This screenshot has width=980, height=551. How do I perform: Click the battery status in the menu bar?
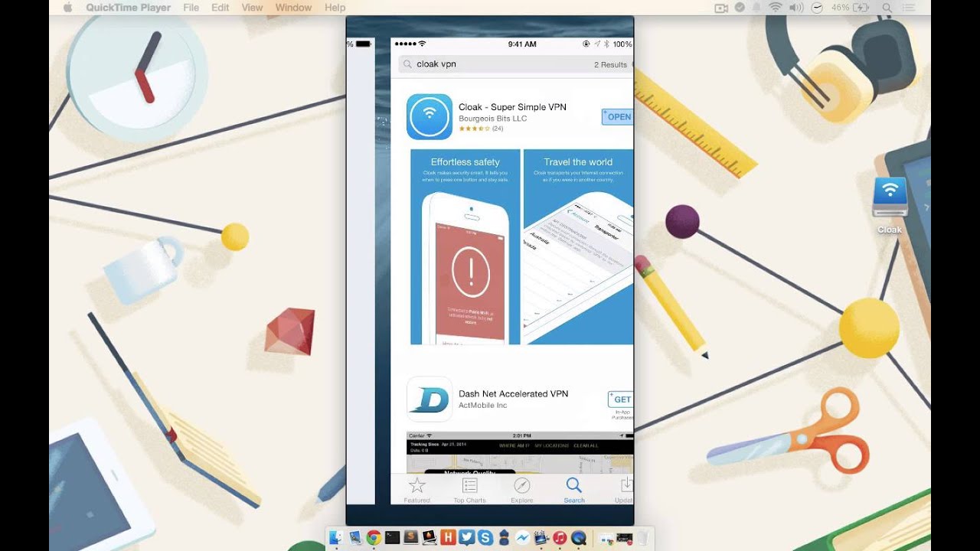[851, 8]
